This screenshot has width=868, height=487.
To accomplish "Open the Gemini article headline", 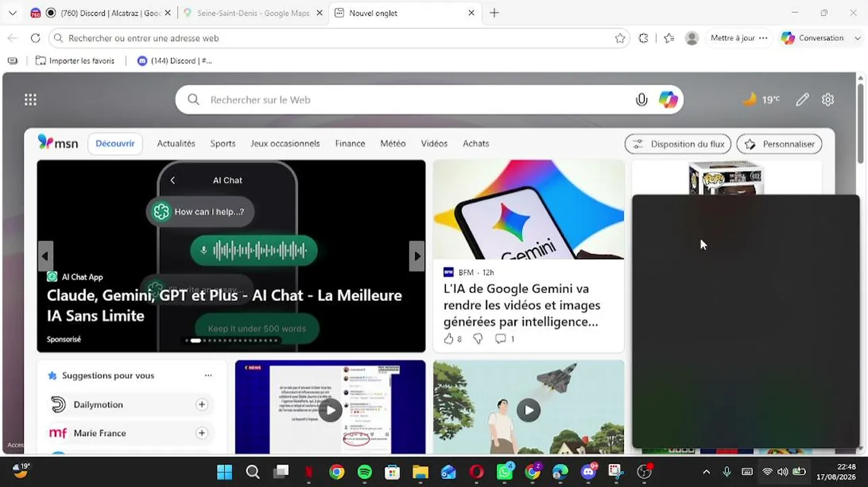I will (522, 306).
